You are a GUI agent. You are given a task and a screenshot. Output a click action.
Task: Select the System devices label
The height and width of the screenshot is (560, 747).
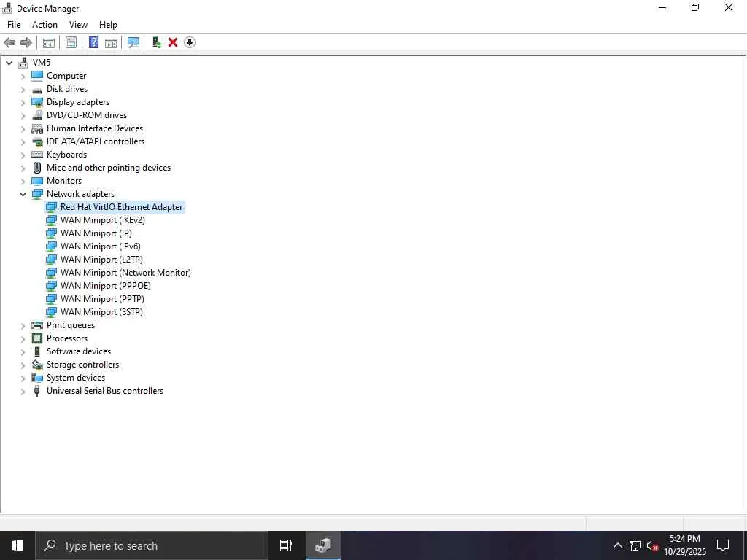(76, 378)
